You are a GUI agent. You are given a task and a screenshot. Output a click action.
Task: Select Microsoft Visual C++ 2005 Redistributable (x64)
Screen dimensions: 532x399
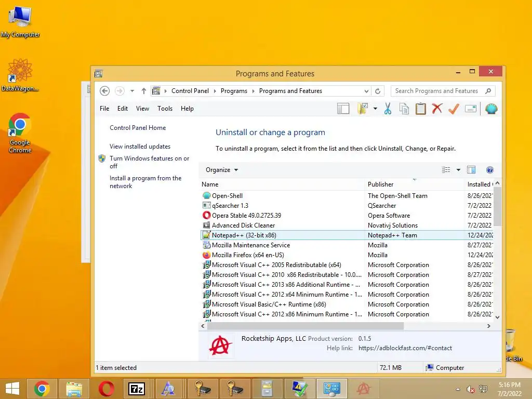(347, 264)
